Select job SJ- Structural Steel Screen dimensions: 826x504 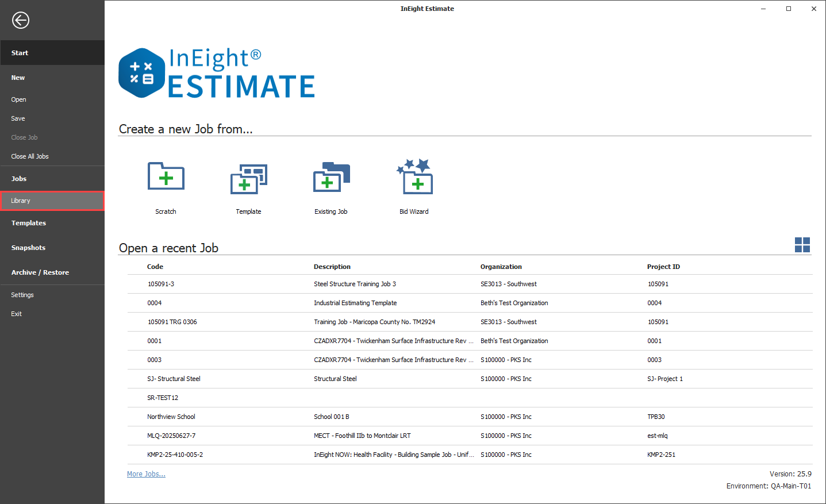[174, 379]
